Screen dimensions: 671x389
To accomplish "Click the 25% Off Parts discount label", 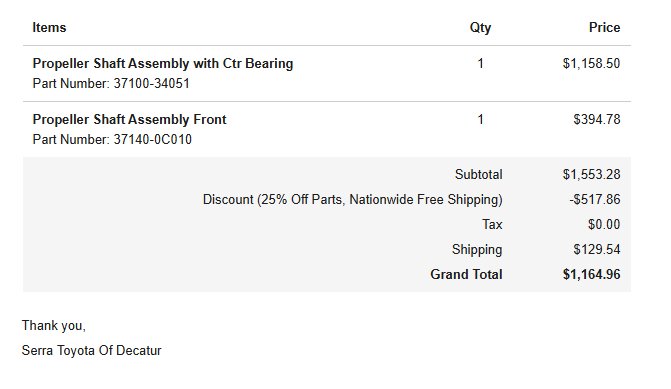I will coord(353,200).
